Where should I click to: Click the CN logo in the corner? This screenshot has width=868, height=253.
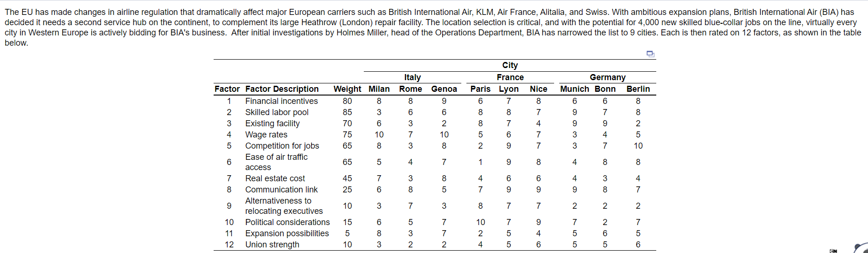click(x=833, y=251)
